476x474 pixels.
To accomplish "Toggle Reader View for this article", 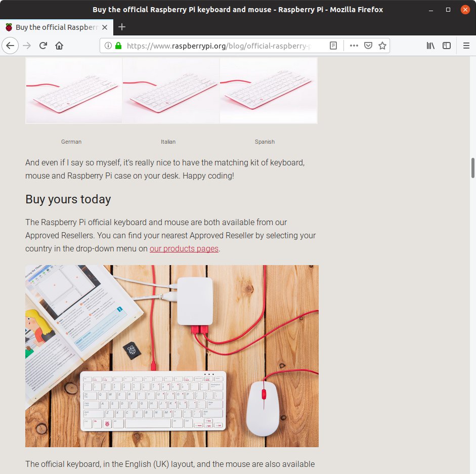I will click(x=333, y=46).
